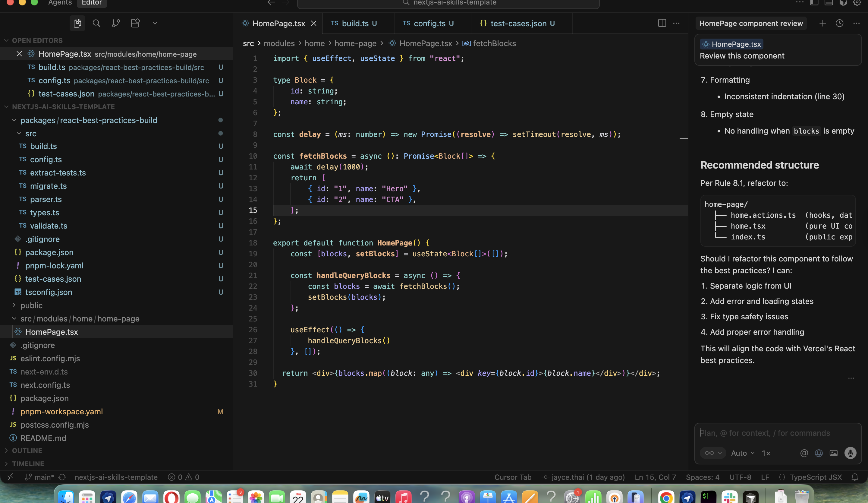Click the HomePage.tsx context chip in chat
The image size is (868, 503).
pos(731,44)
